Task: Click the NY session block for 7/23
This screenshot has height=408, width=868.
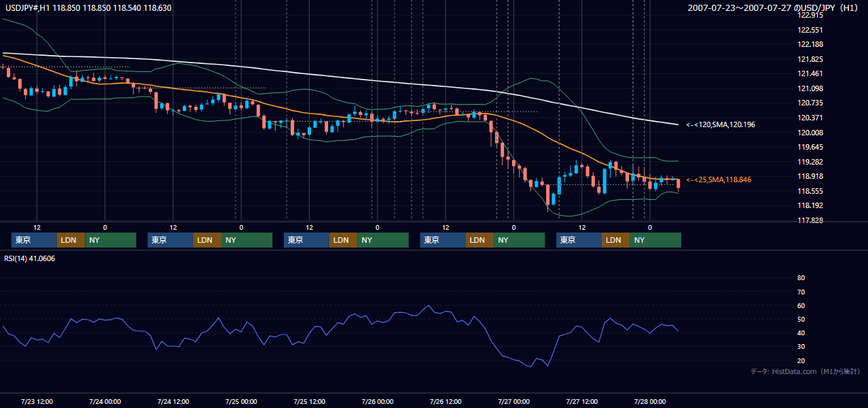Action: click(x=111, y=240)
